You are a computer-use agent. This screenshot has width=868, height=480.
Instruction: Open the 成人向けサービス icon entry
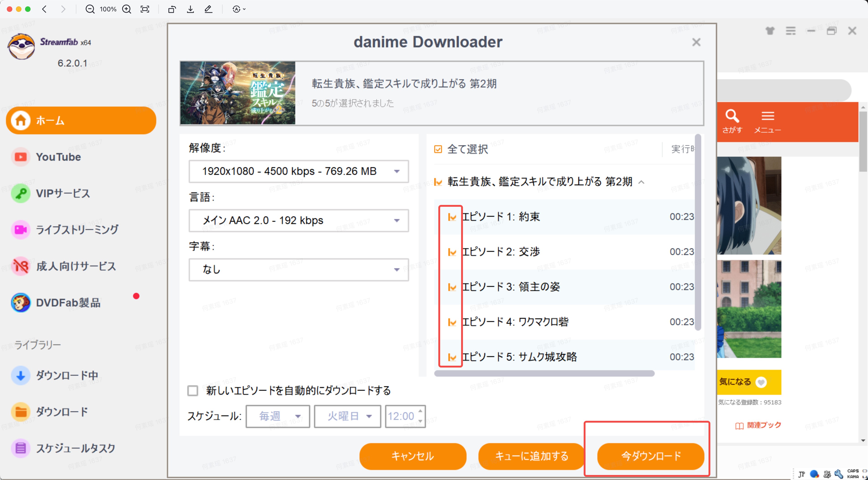[x=21, y=266]
